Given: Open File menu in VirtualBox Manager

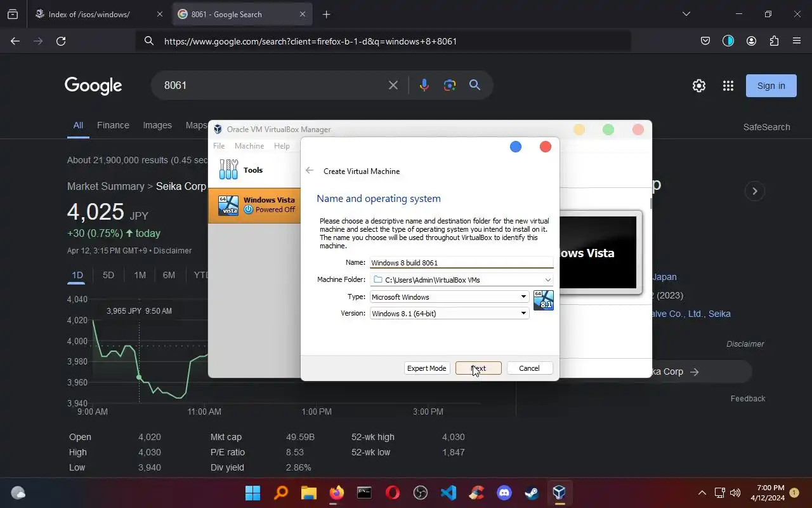Looking at the screenshot, I should 219,146.
